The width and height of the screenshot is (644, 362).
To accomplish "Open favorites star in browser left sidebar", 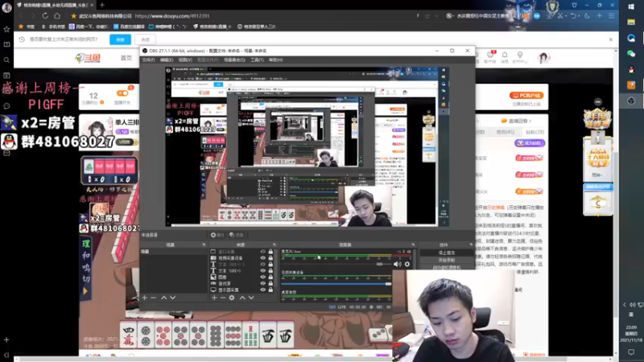I will point(6,29).
